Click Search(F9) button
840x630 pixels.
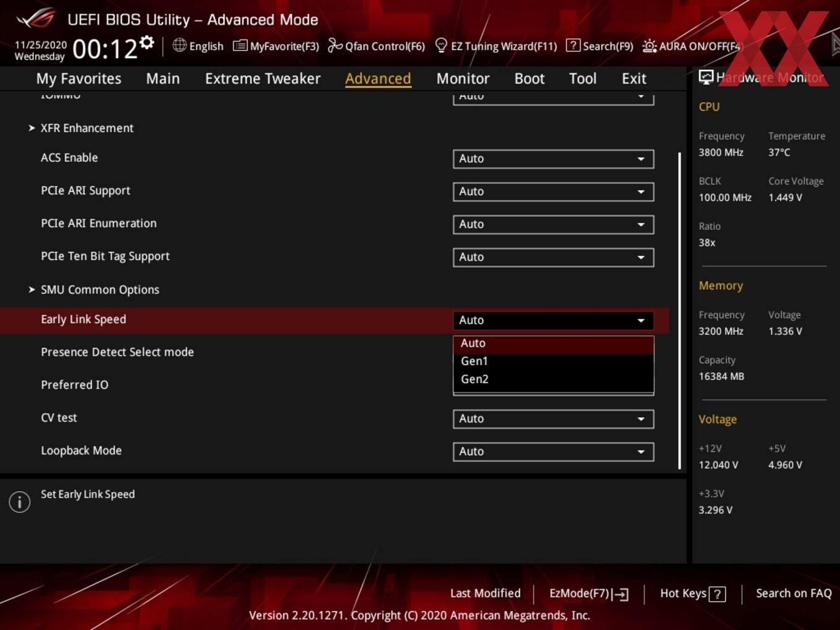point(600,46)
